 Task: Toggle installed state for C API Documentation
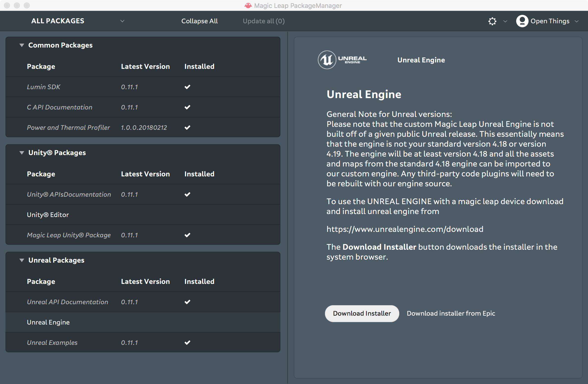(x=187, y=107)
